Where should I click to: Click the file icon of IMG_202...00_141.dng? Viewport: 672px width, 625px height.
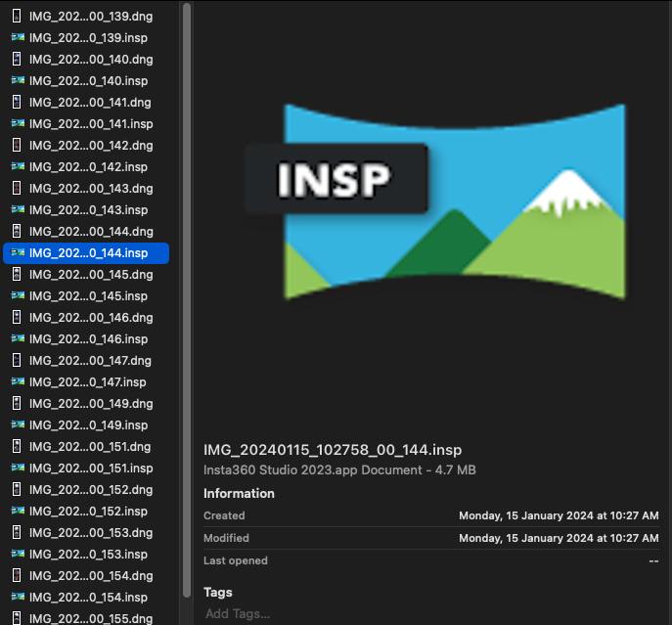click(x=17, y=102)
